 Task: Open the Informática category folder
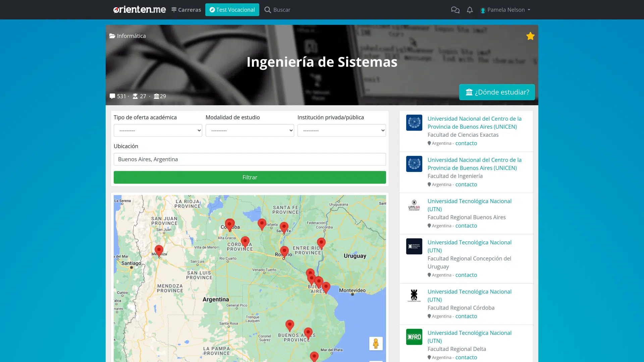tap(127, 36)
